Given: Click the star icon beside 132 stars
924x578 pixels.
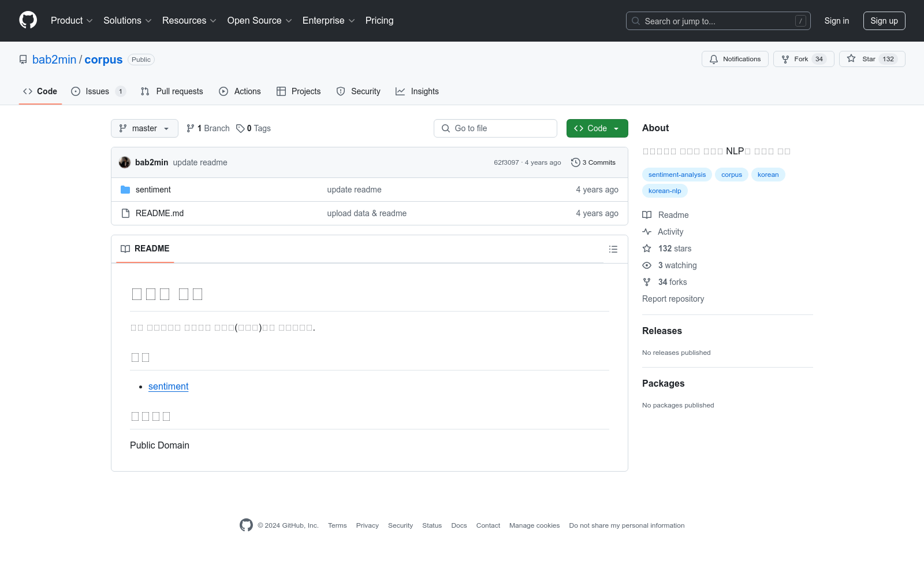Looking at the screenshot, I should click(x=647, y=249).
